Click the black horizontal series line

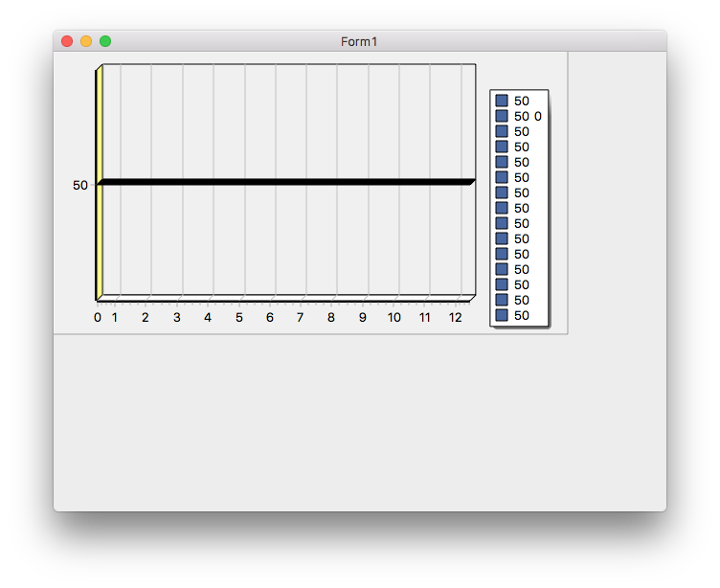pos(286,182)
